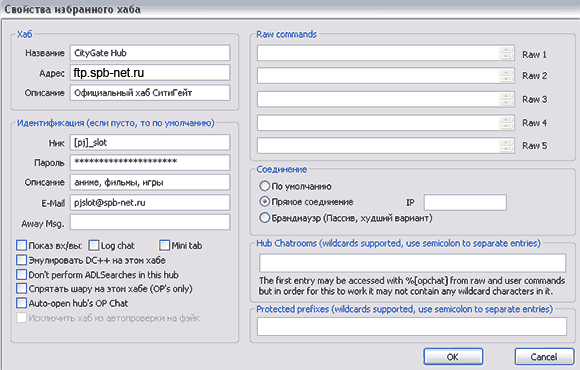Click the Raw 5 label
Screen dimensions: 580x370
click(535, 146)
